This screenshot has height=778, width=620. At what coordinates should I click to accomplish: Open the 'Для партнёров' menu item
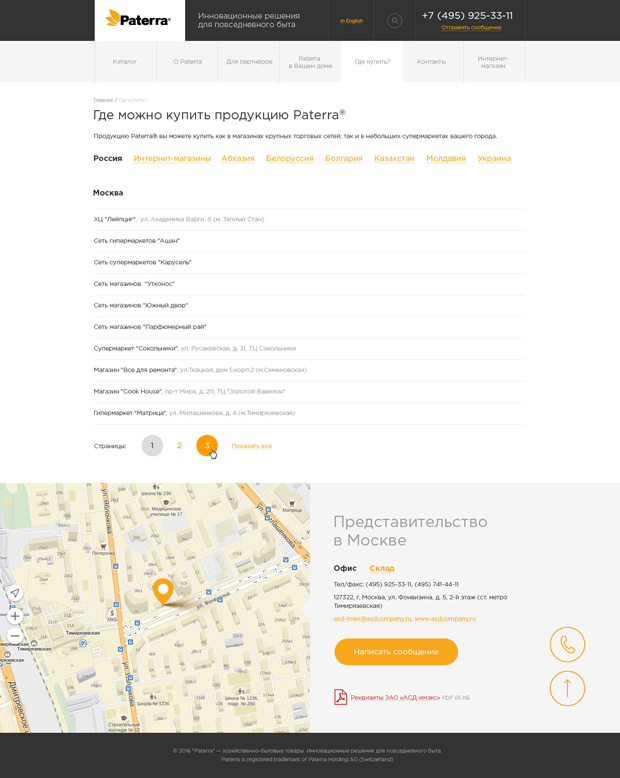[249, 62]
